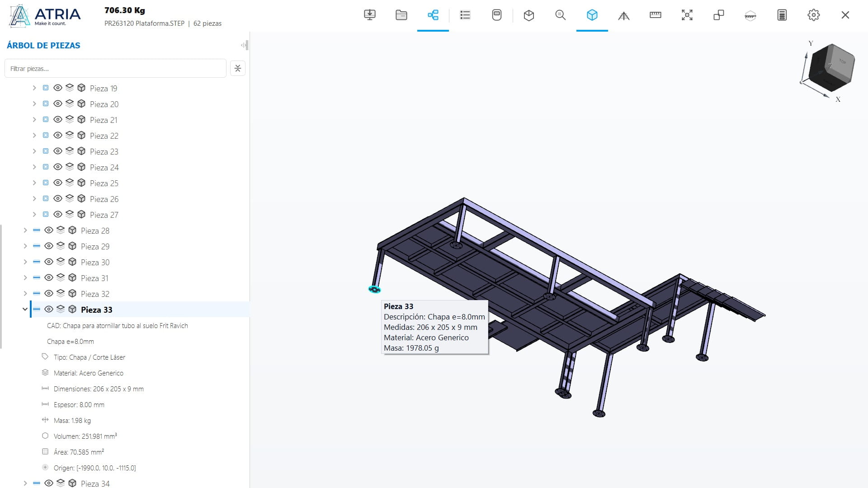Click the blue square marker of Pieza 24

46,167
